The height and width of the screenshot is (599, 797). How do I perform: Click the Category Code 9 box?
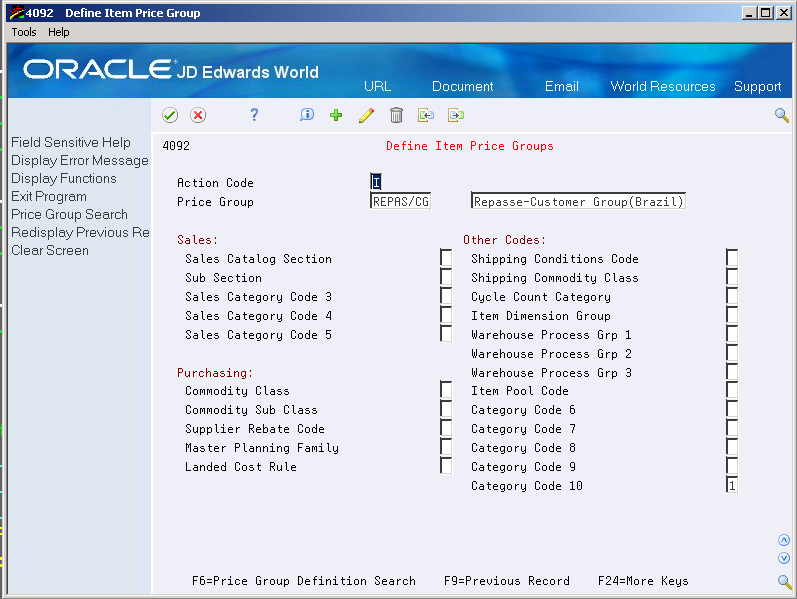coord(732,466)
